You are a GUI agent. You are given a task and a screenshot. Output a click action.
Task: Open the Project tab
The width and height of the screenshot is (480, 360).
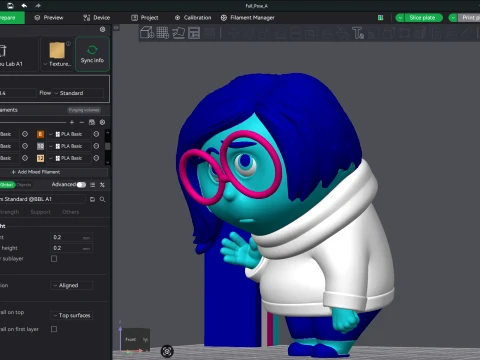click(x=145, y=18)
